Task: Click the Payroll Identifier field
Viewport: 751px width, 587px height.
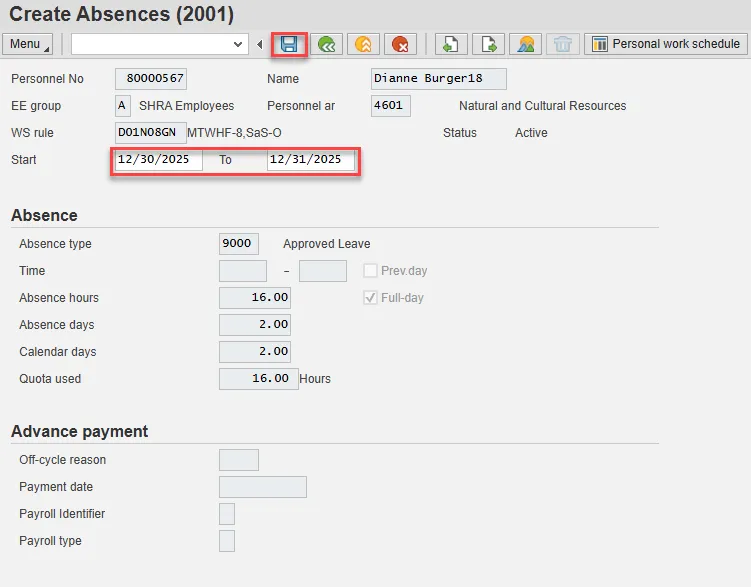Action: pos(227,514)
